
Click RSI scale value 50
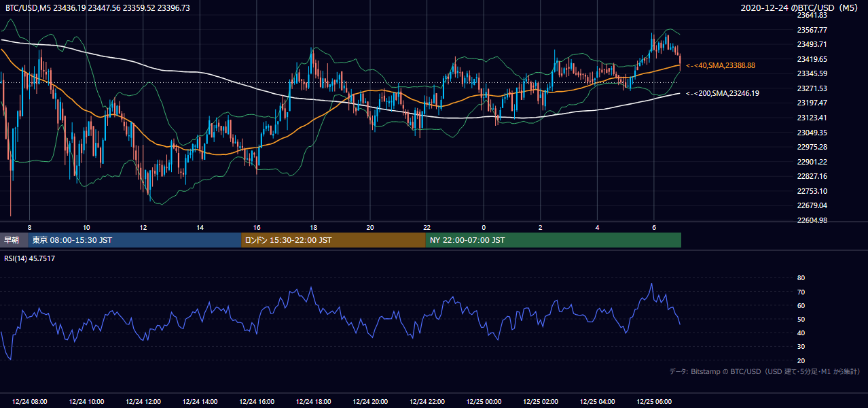pyautogui.click(x=801, y=319)
